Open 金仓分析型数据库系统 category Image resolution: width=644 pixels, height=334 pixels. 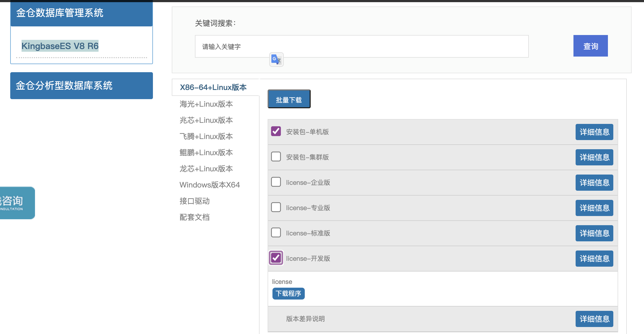click(x=81, y=86)
